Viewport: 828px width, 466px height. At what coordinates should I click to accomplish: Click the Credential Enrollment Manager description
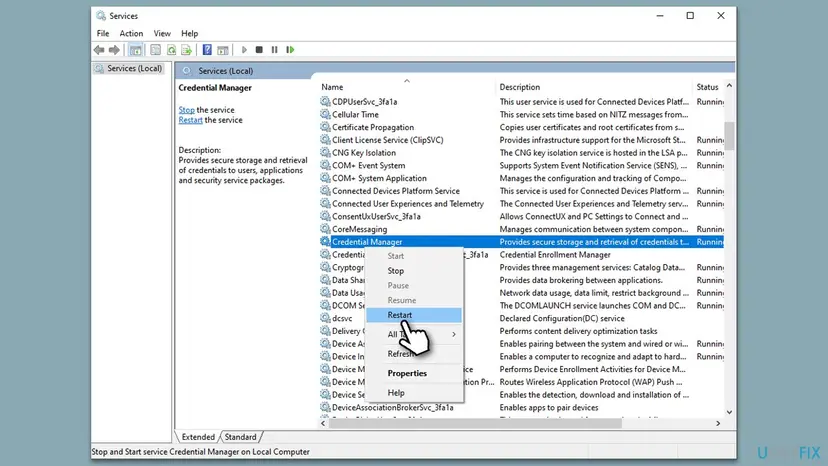click(555, 255)
